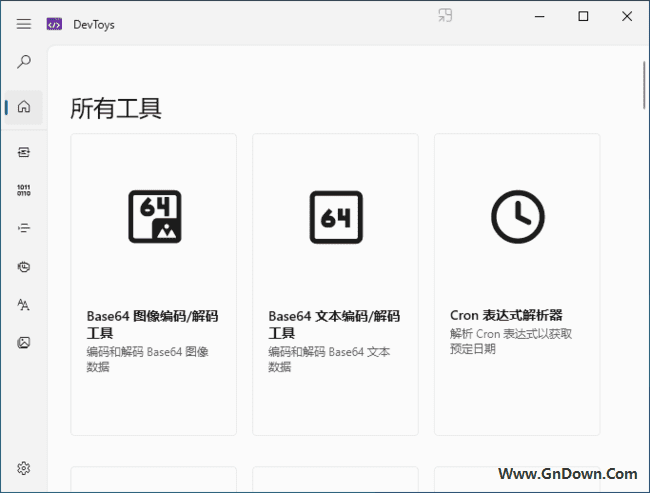
Task: Click the vertical scrollbar thumb
Action: tap(644, 85)
